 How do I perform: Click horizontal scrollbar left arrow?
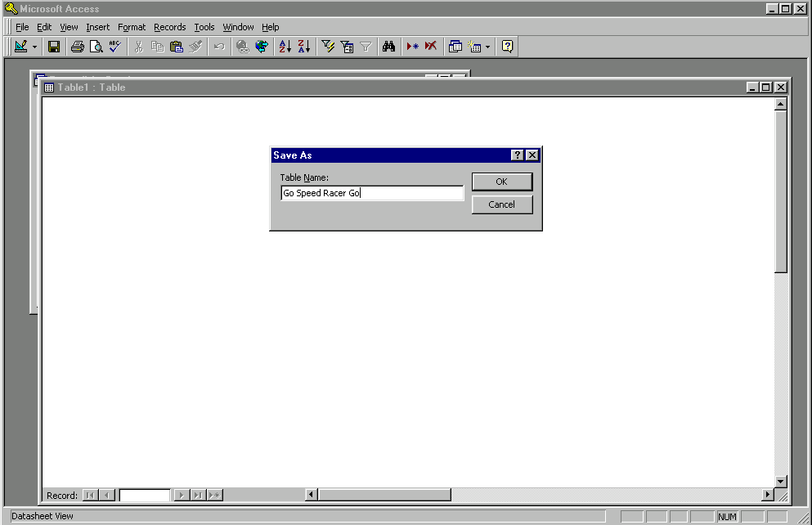click(x=311, y=495)
